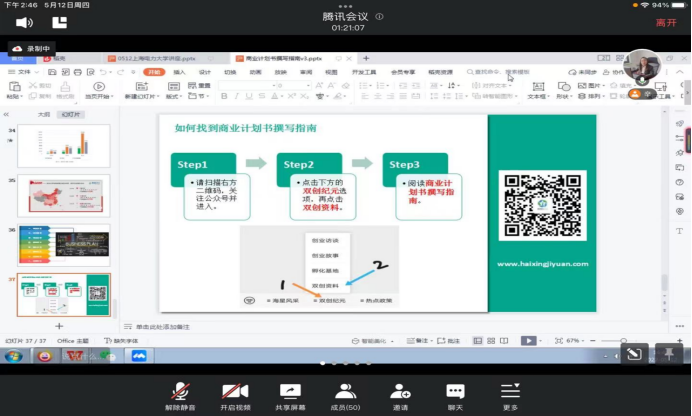The image size is (692, 416).
Task: Open the 设计 ribbon tab
Action: (x=205, y=72)
